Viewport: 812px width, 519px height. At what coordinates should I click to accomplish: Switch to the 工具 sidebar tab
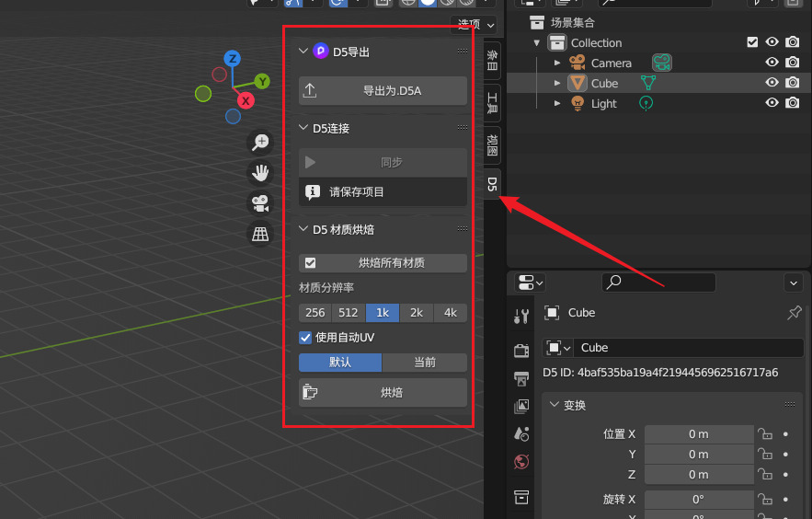(493, 102)
